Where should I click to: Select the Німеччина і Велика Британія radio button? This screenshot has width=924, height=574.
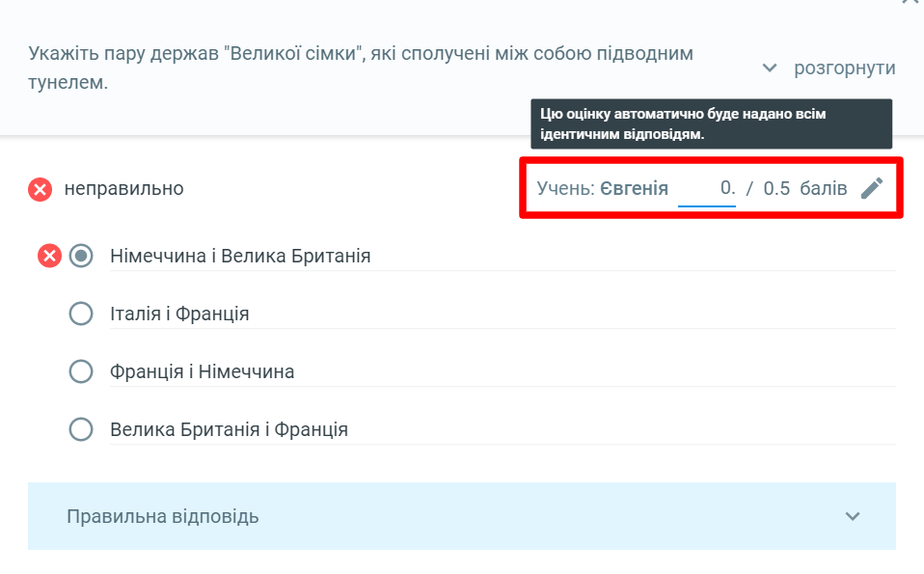coord(81,256)
